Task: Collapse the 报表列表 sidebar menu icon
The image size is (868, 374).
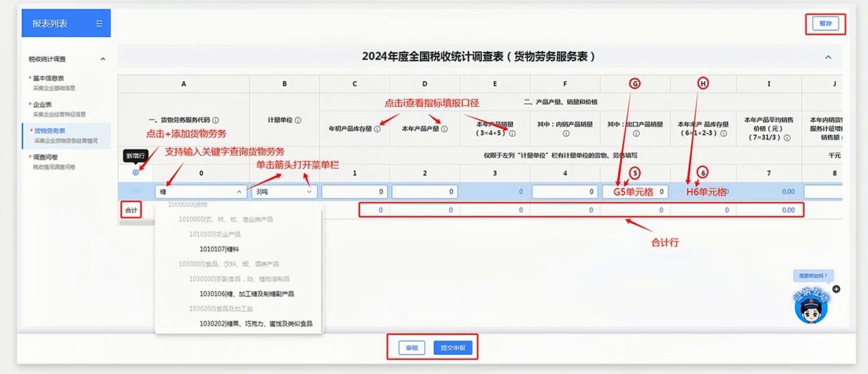Action: coord(99,23)
